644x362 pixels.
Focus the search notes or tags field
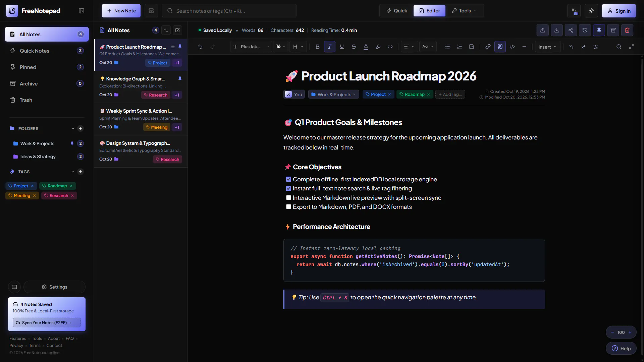tap(229, 11)
